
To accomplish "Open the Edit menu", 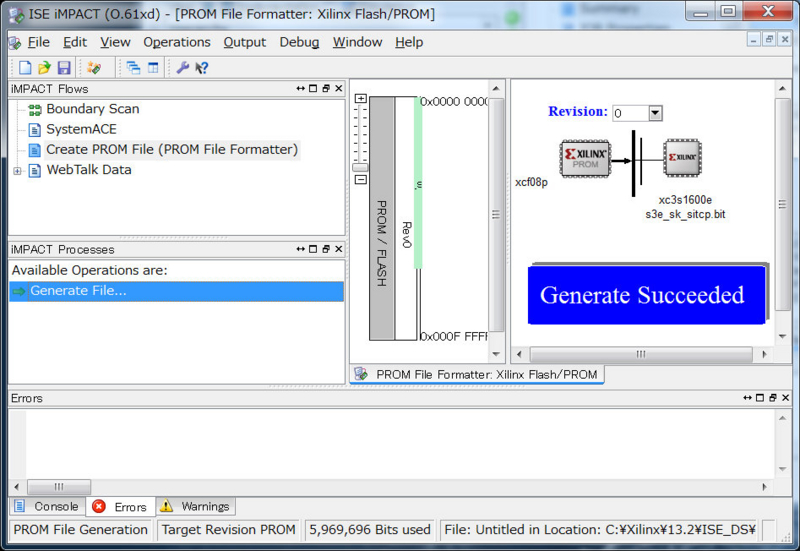I will [x=75, y=42].
